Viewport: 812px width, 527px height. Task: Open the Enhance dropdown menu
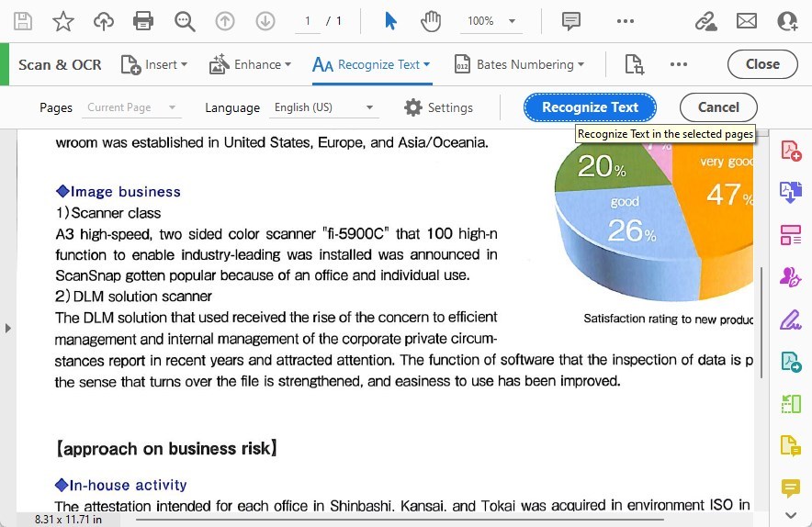click(250, 64)
